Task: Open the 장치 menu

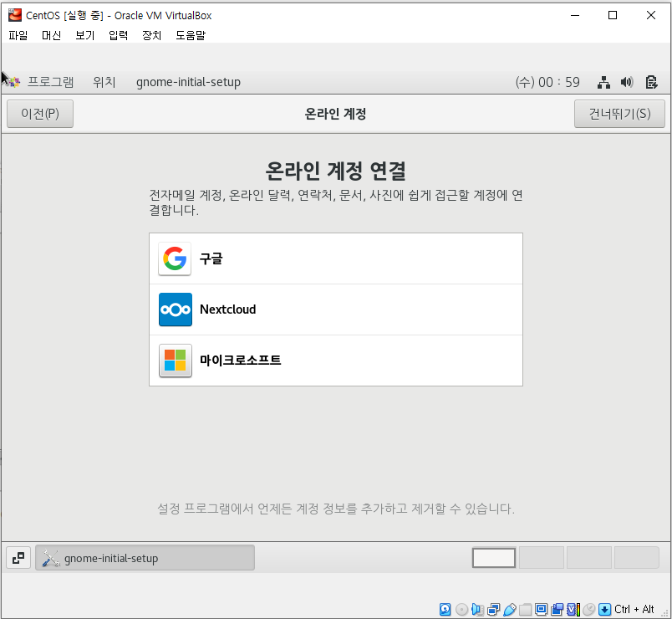Action: (152, 35)
